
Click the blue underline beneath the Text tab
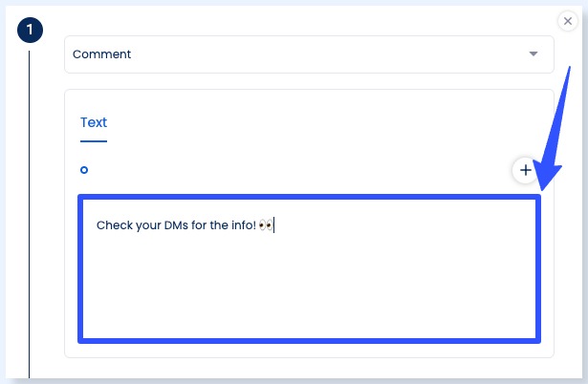[94, 141]
